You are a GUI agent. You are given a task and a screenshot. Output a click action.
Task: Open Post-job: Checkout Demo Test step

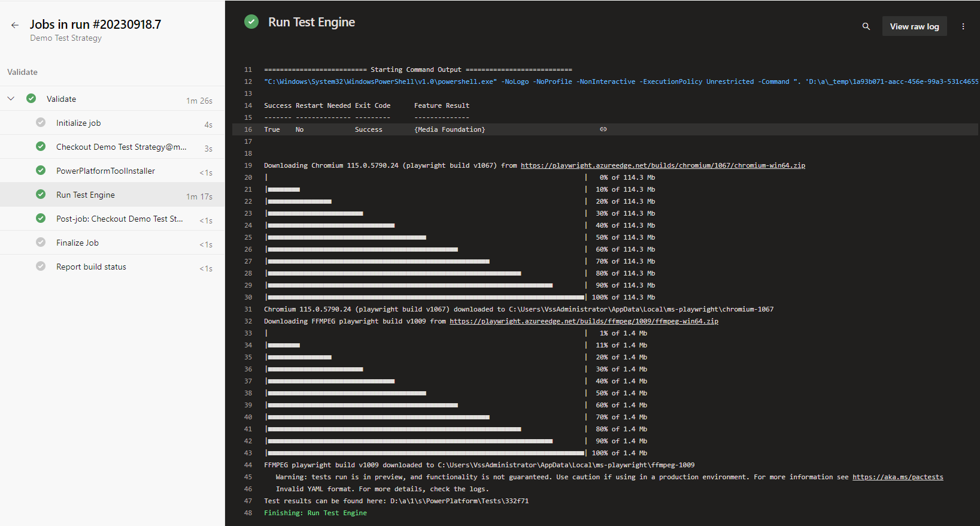[x=113, y=219]
